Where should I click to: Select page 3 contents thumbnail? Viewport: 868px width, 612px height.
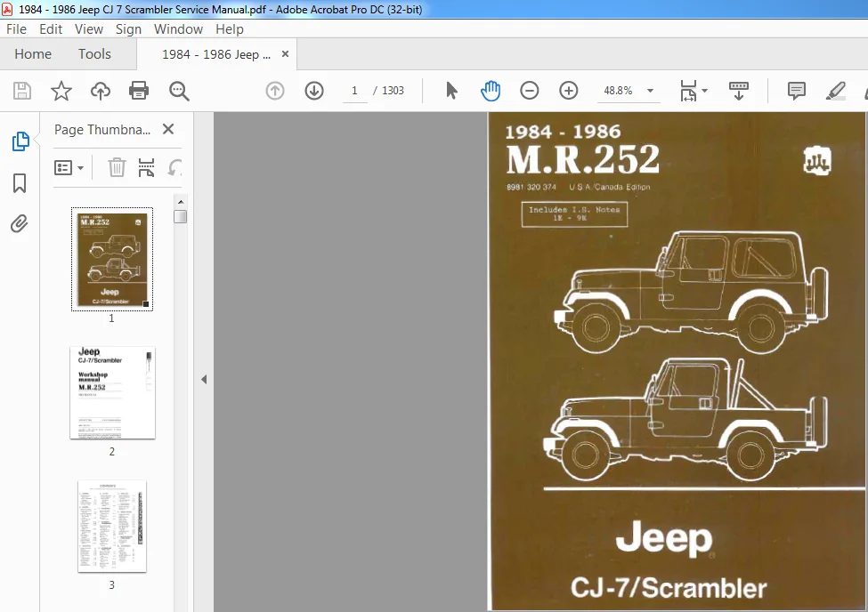click(x=112, y=527)
